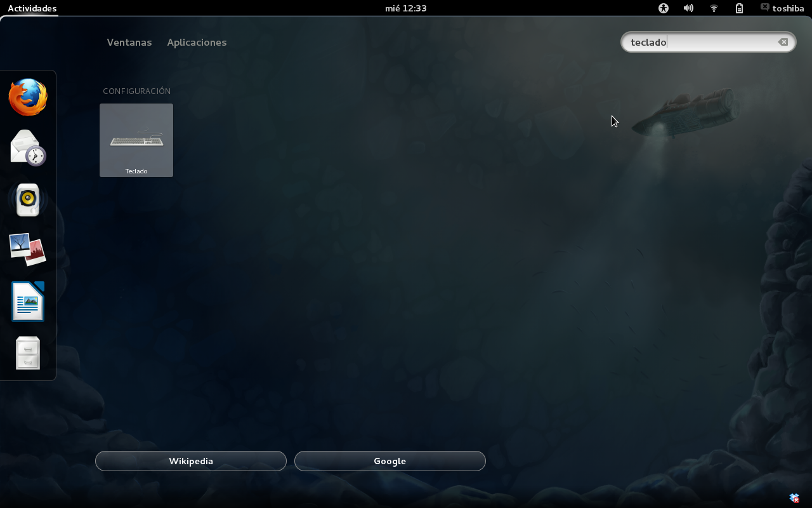Open the toshiba user menu
This screenshot has width=812, height=508.
[782, 8]
